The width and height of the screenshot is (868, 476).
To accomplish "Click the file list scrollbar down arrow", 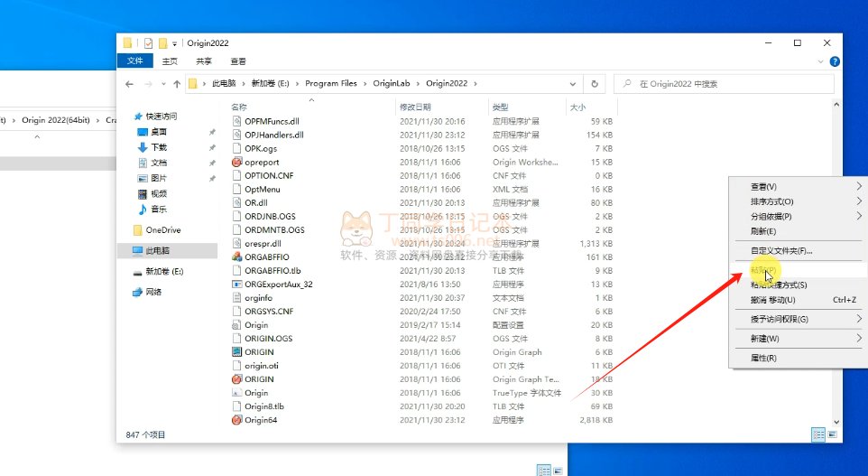I will [x=836, y=423].
